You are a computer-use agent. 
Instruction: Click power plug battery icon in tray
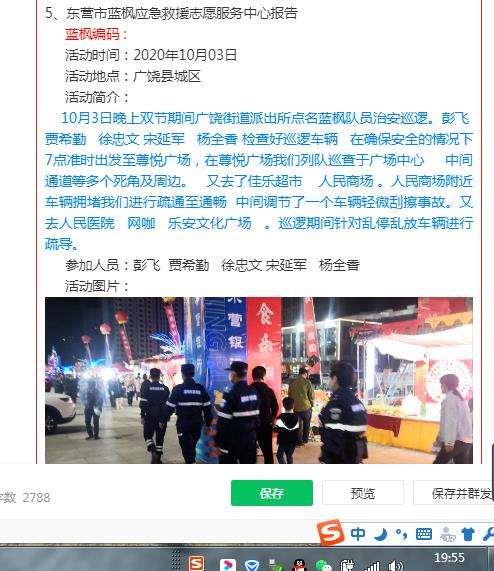[x=347, y=566]
